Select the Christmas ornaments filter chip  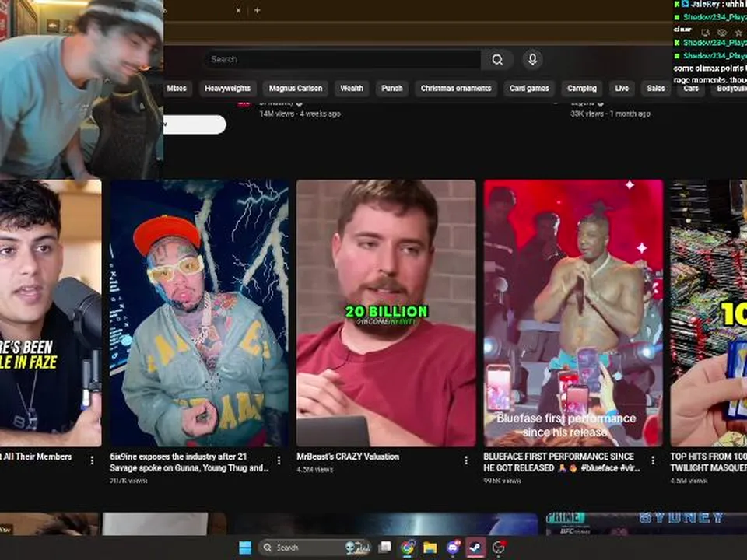456,88
